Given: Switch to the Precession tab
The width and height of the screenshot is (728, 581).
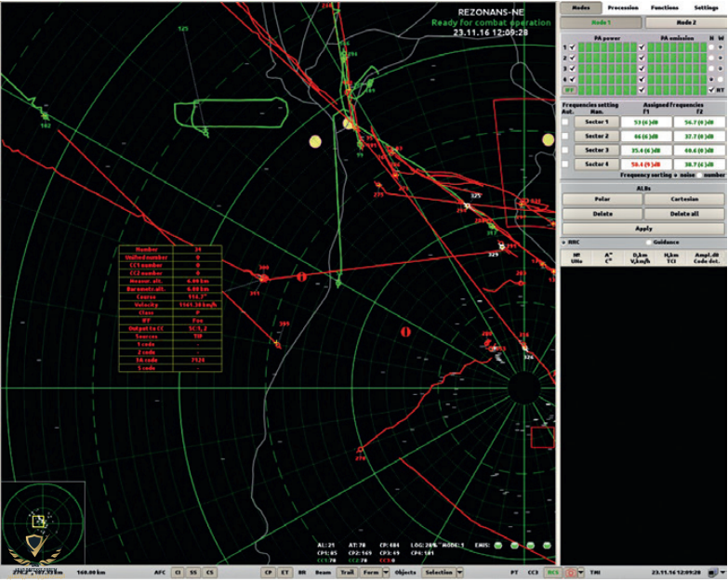Looking at the screenshot, I should tap(622, 7).
